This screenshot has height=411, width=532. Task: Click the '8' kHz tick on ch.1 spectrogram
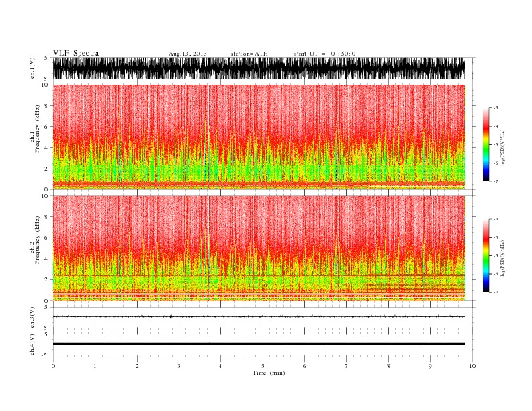[46, 106]
